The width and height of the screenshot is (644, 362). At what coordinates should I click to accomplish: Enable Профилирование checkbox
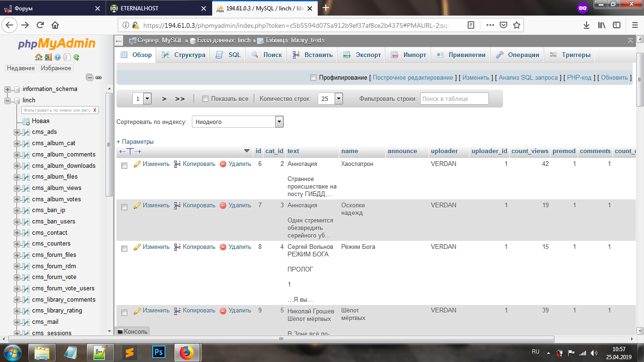tap(313, 78)
